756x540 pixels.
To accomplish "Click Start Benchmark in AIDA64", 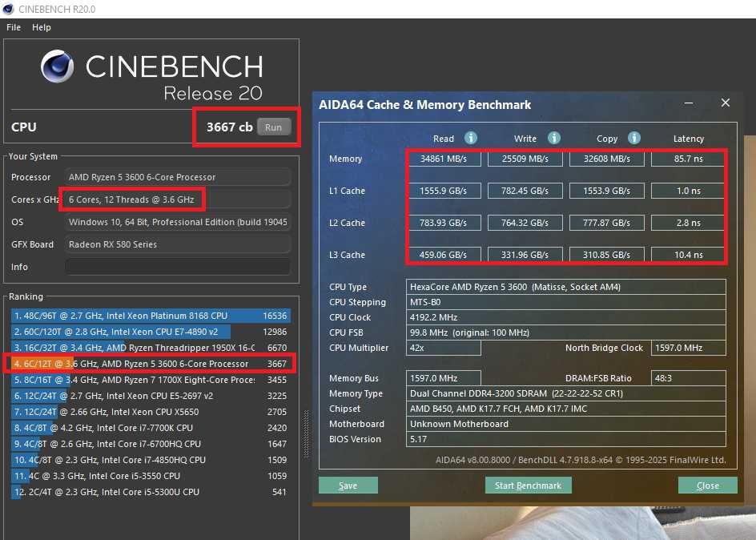I will click(x=528, y=486).
